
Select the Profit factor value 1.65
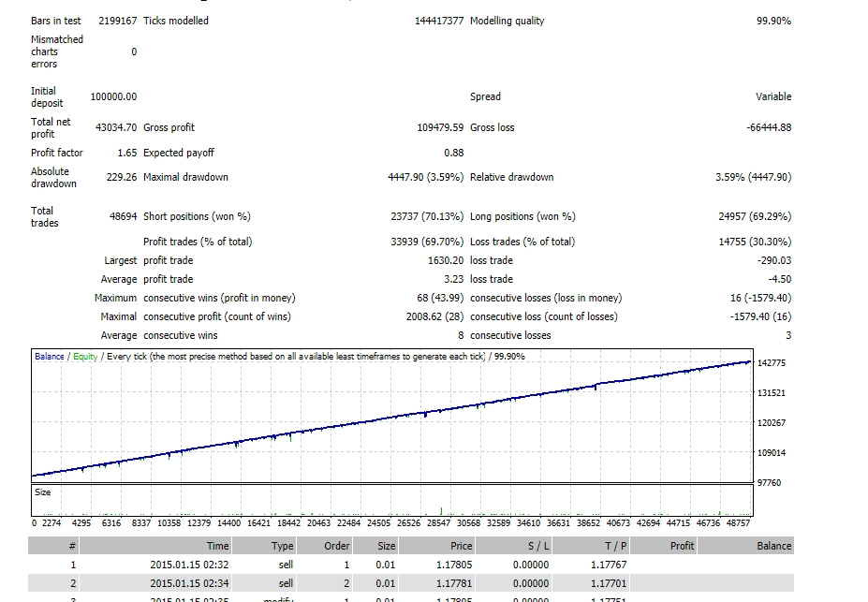coord(126,153)
